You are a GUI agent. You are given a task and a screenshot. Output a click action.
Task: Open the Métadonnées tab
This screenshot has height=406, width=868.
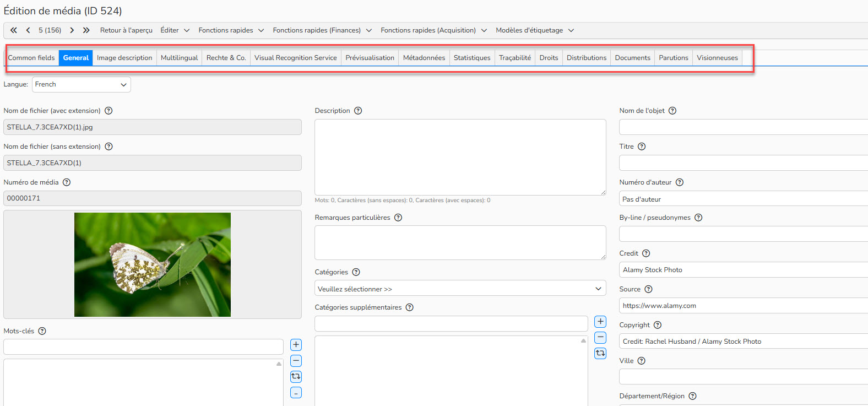(x=424, y=58)
